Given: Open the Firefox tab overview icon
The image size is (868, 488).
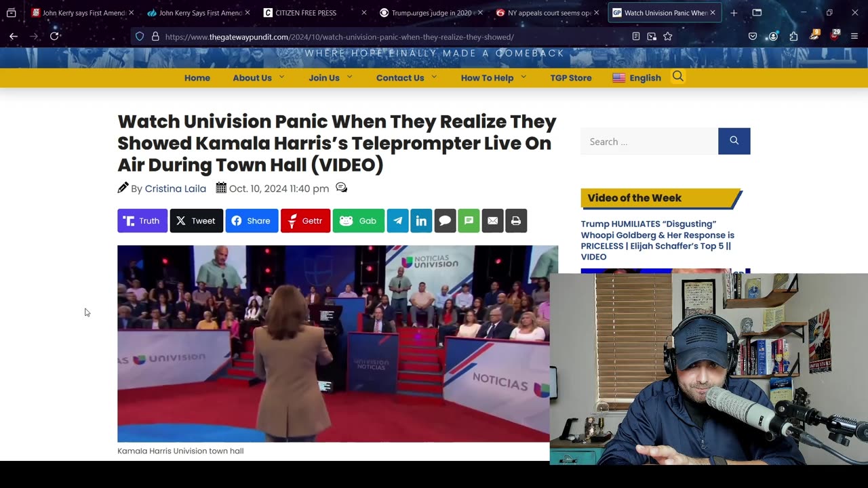Looking at the screenshot, I should (11, 12).
